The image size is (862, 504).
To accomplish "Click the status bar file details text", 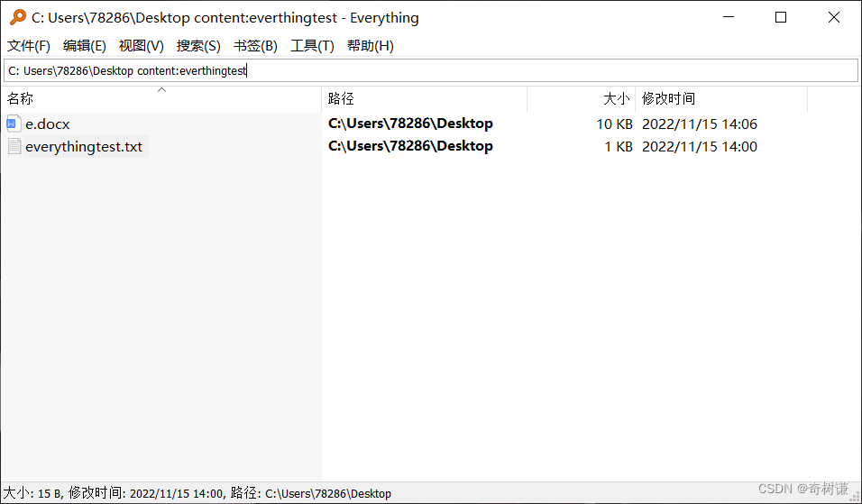I will coord(197,493).
